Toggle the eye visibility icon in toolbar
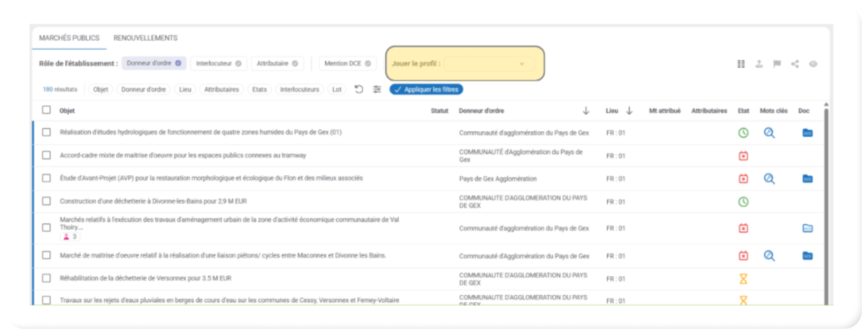The height and width of the screenshot is (335, 868). coord(813,64)
